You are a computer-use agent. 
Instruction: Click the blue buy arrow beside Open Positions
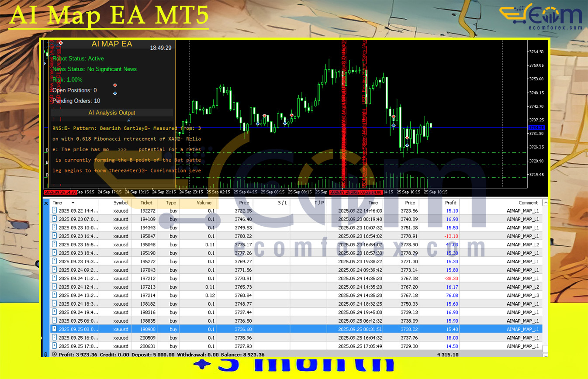[x=115, y=93]
